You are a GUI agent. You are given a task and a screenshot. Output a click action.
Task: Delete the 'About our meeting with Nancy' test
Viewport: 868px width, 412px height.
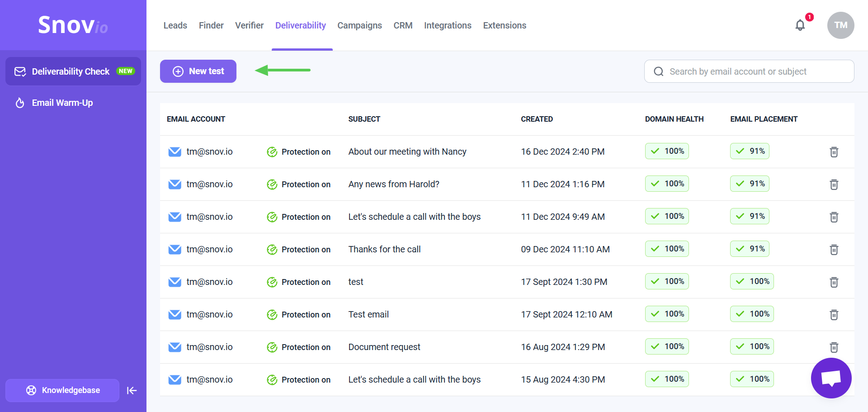point(834,152)
